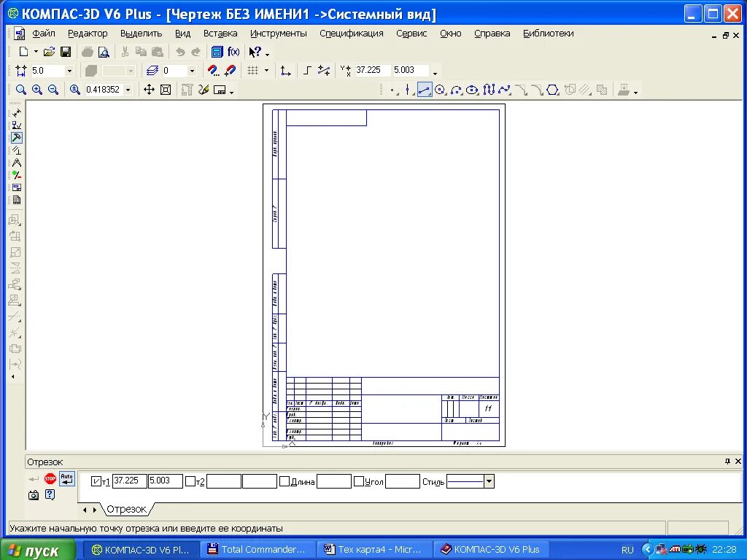This screenshot has height=560, width=747.
Task: Activate the context help arrow-question icon
Action: coord(255,52)
